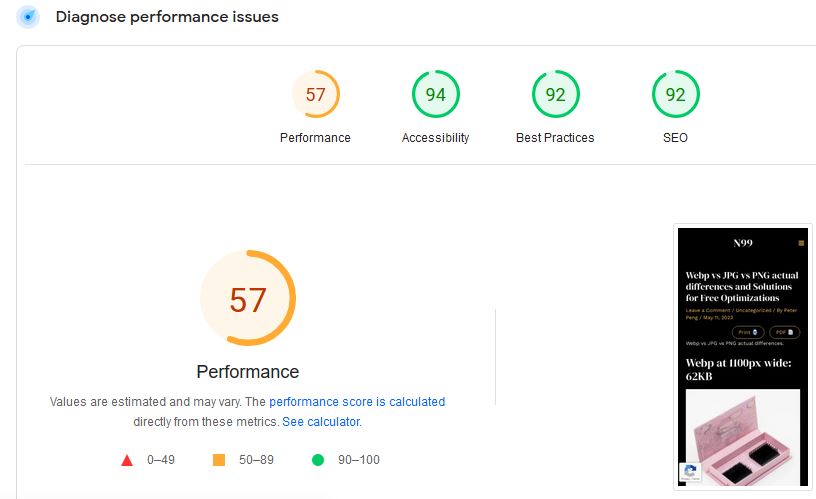The height and width of the screenshot is (499, 816).
Task: Click the Accessibility category label
Action: click(435, 138)
